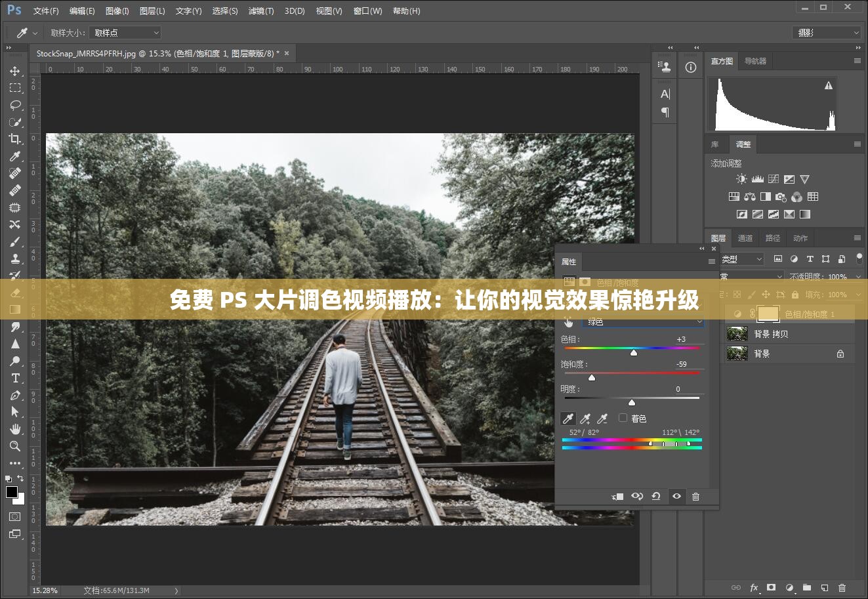This screenshot has height=599, width=868.
Task: Select the Dodge tool
Action: tap(14, 361)
